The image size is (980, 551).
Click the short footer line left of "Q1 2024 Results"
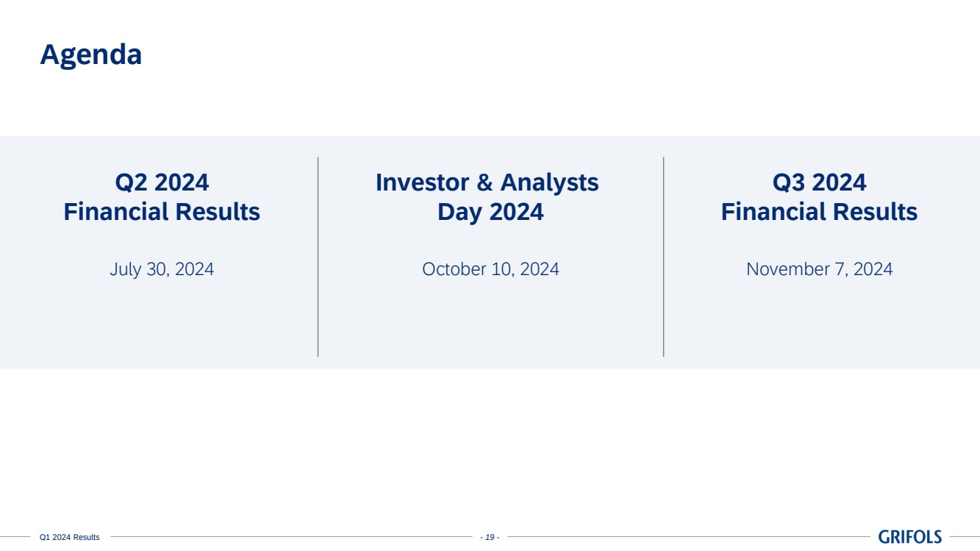(x=15, y=537)
